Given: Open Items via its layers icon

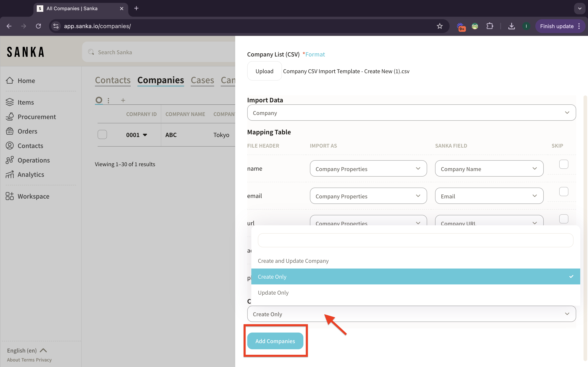Looking at the screenshot, I should tap(10, 102).
